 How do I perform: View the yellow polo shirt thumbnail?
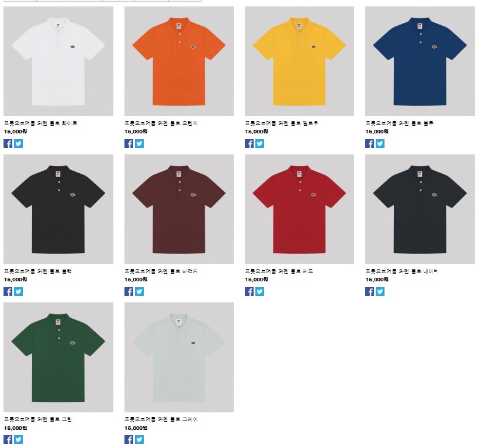click(x=299, y=61)
